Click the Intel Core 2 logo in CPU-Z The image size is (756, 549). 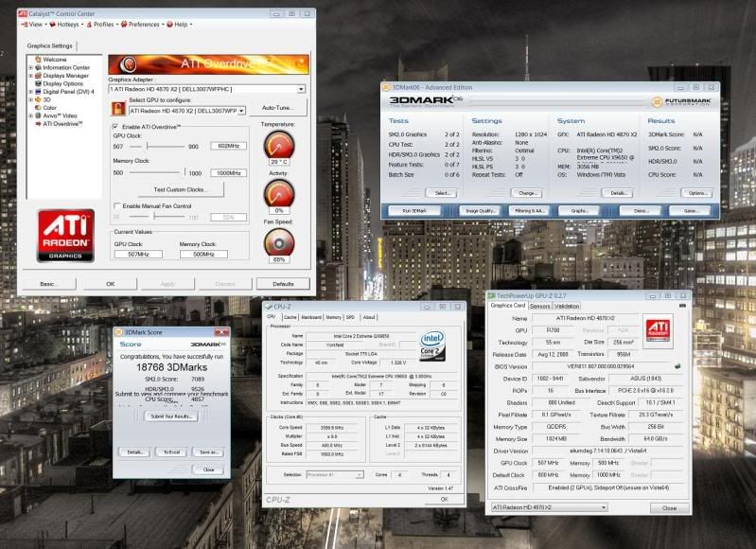click(432, 345)
